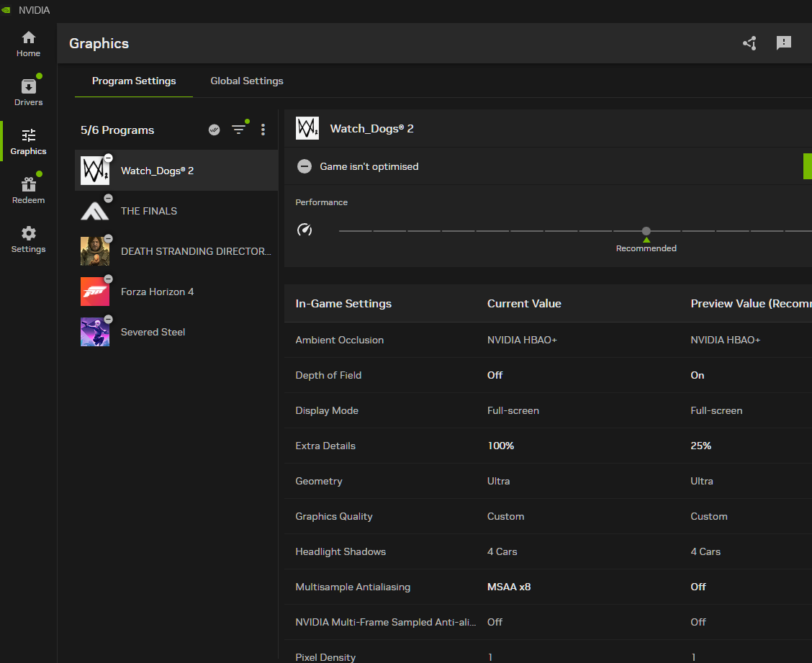Image resolution: width=812 pixels, height=663 pixels.
Task: Click current Extra Details value 100%
Action: [x=500, y=446]
